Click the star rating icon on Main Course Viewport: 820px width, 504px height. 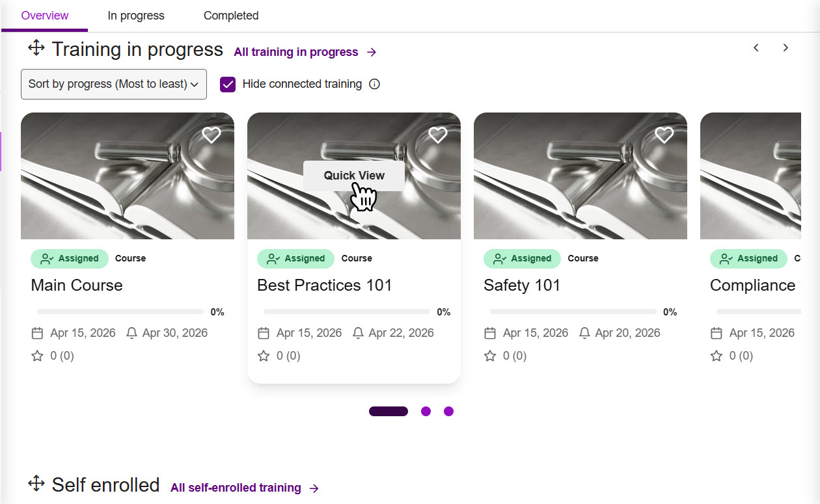coord(37,356)
